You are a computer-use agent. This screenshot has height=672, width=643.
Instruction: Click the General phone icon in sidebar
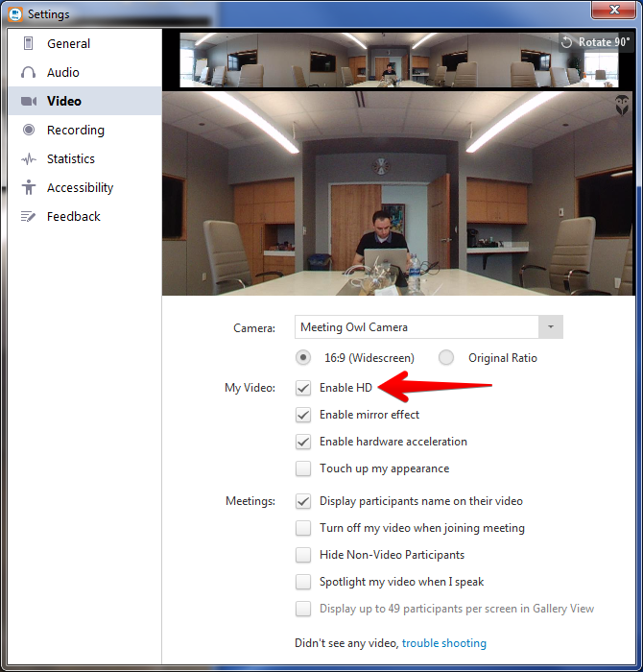point(28,43)
